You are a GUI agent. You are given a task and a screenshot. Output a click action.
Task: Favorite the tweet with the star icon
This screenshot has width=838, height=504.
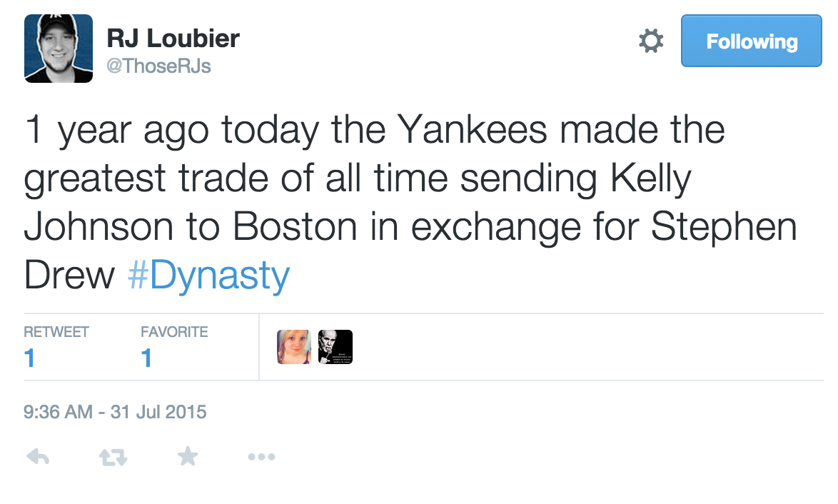click(x=188, y=456)
